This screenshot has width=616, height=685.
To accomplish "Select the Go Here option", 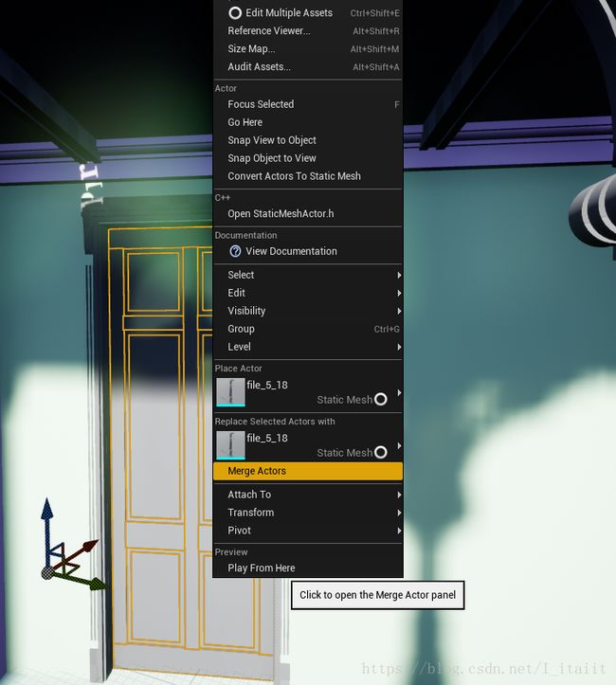I will point(308,122).
